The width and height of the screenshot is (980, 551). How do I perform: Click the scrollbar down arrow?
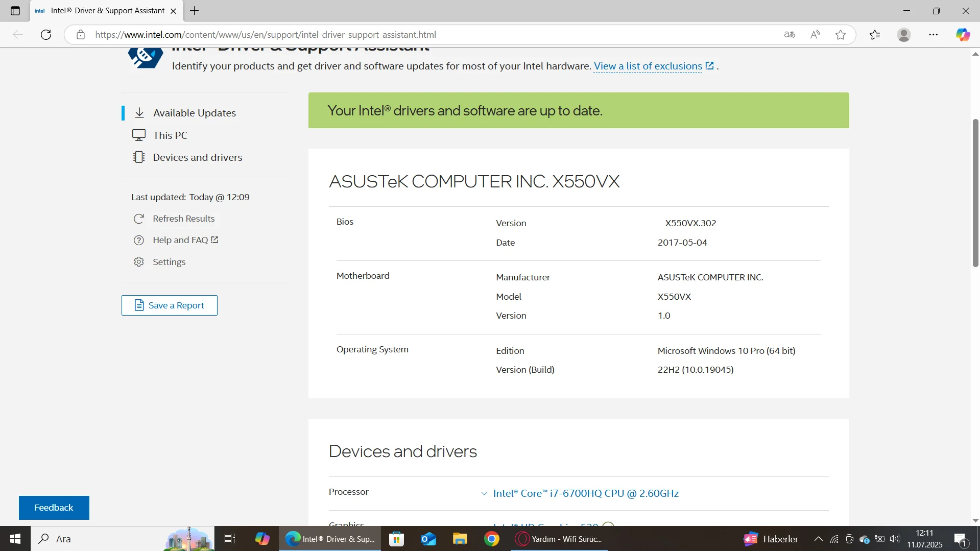click(975, 521)
